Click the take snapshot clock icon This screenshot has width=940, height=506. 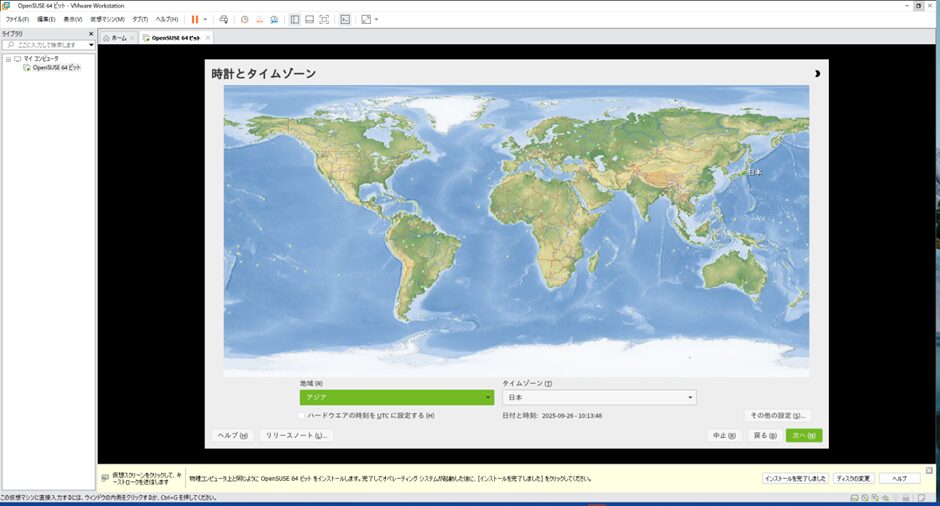244,19
